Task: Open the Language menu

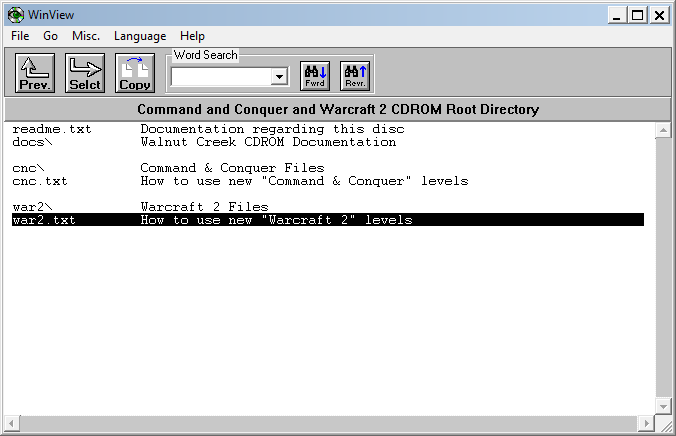Action: pyautogui.click(x=140, y=36)
